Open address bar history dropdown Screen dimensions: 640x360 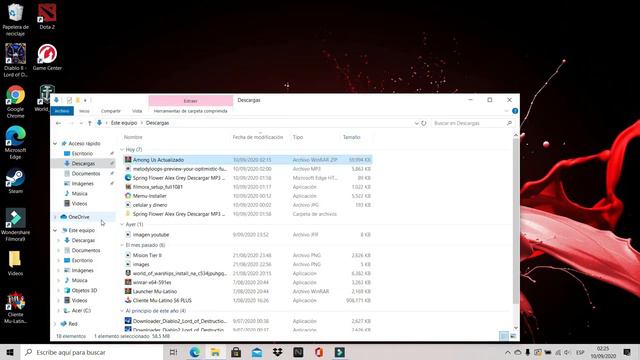coord(416,123)
